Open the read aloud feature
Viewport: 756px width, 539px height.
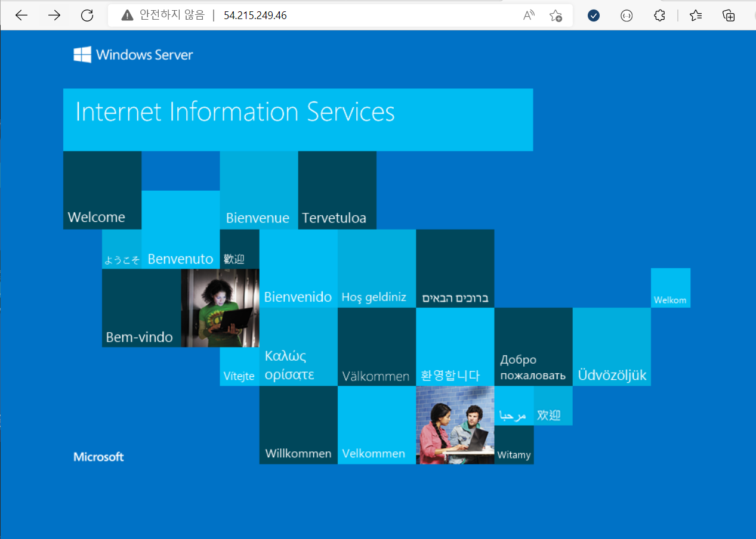[529, 16]
